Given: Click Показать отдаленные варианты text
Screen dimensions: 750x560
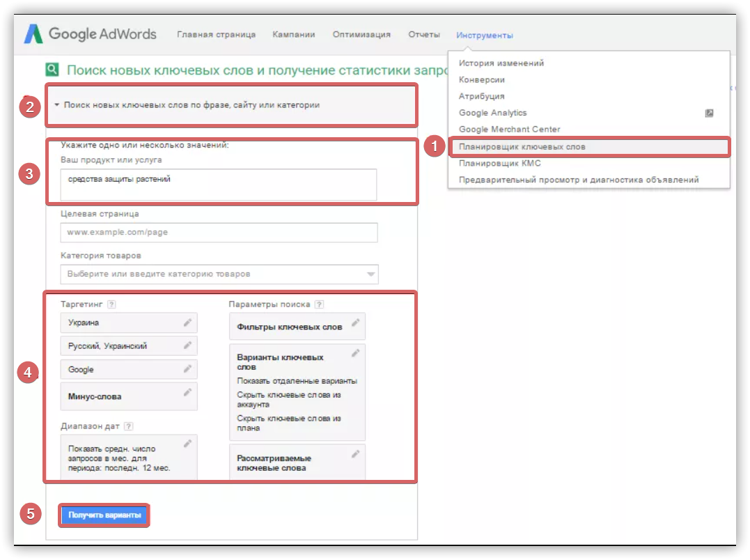Looking at the screenshot, I should pyautogui.click(x=297, y=381).
